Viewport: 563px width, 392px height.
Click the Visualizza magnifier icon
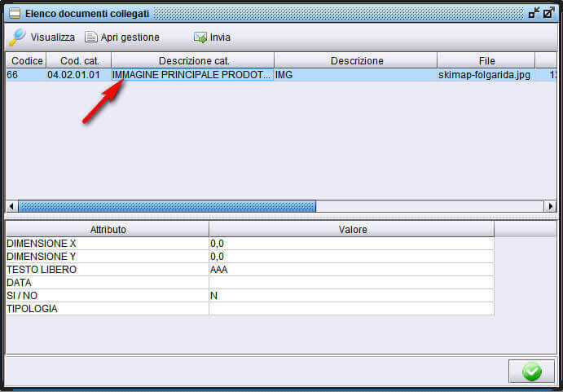point(17,37)
